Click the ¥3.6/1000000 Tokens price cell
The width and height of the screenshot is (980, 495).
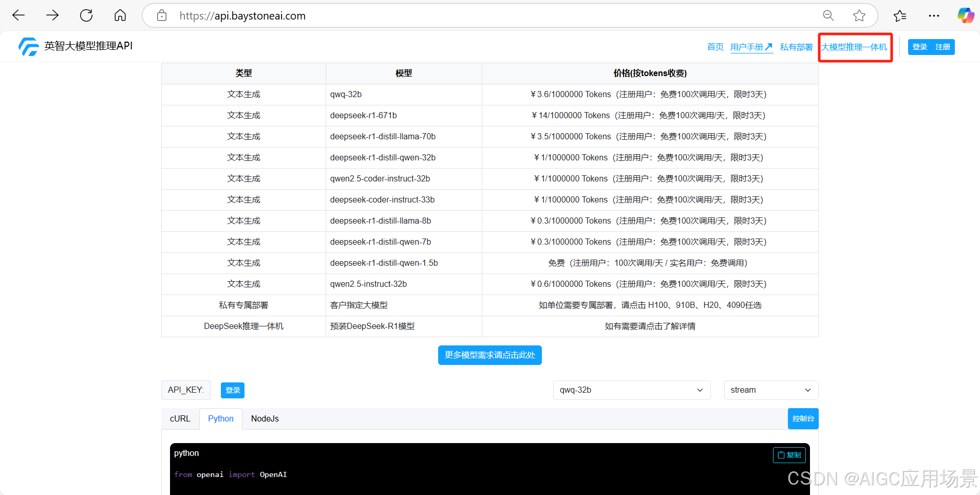(650, 95)
